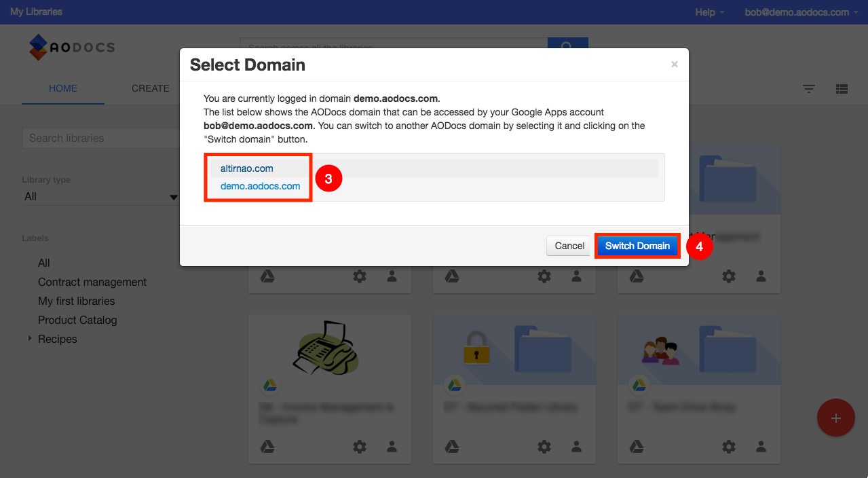Open settings gear on the fax machine card
The height and width of the screenshot is (478, 868).
[x=360, y=446]
